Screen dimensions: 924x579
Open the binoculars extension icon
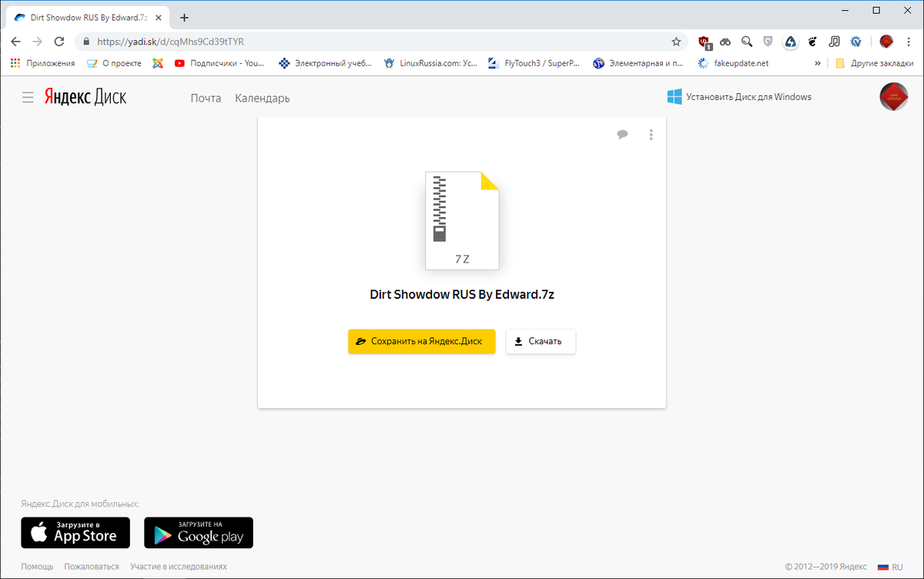click(x=725, y=42)
